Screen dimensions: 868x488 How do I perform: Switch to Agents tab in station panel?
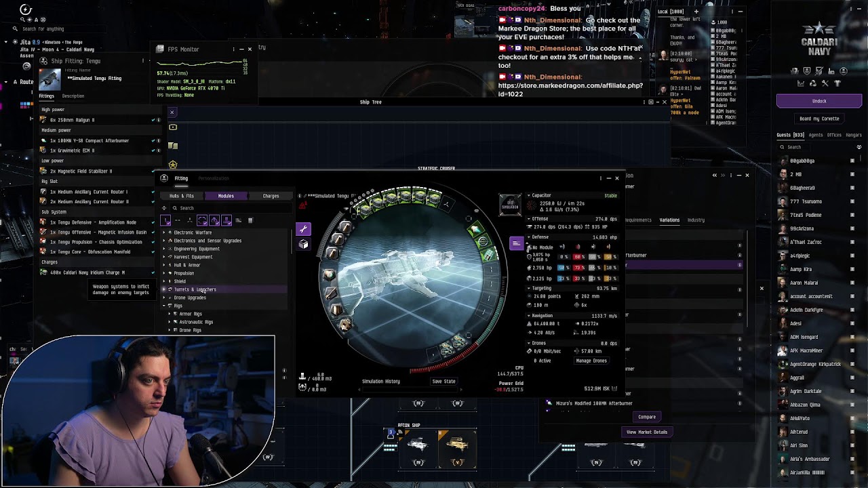[816, 135]
